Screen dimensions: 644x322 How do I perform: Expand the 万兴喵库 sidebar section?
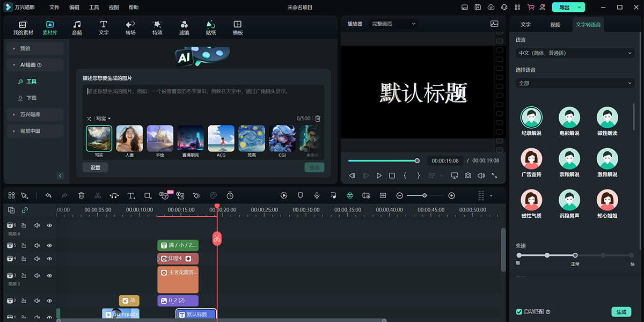(x=35, y=114)
